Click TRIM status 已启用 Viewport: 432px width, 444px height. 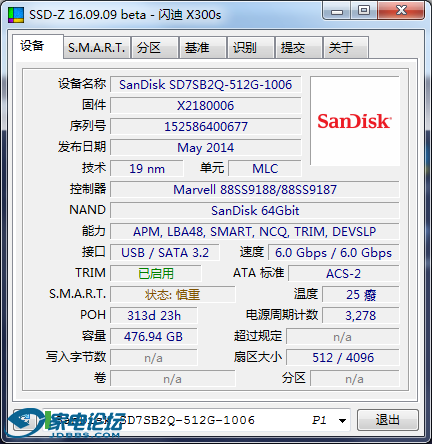click(x=156, y=274)
